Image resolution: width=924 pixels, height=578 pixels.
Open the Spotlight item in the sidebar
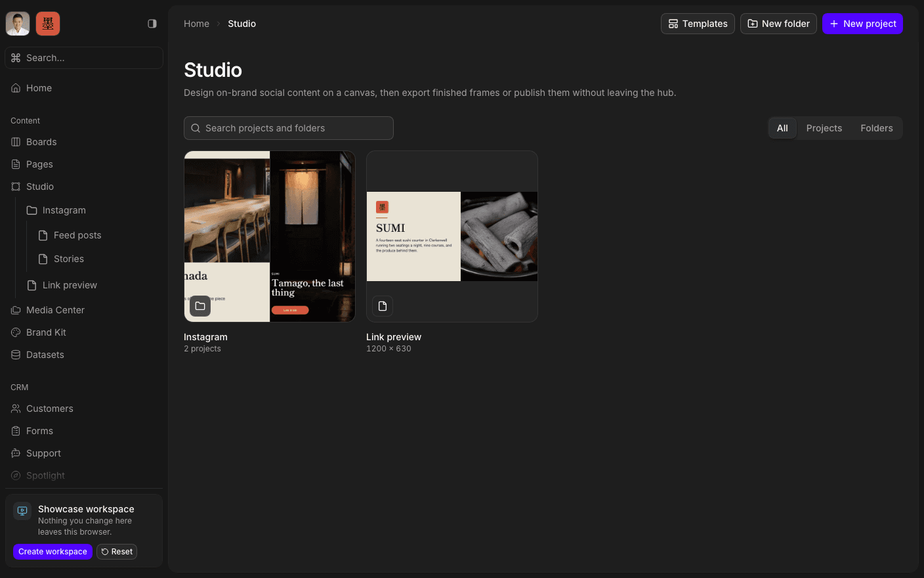pyautogui.click(x=84, y=476)
